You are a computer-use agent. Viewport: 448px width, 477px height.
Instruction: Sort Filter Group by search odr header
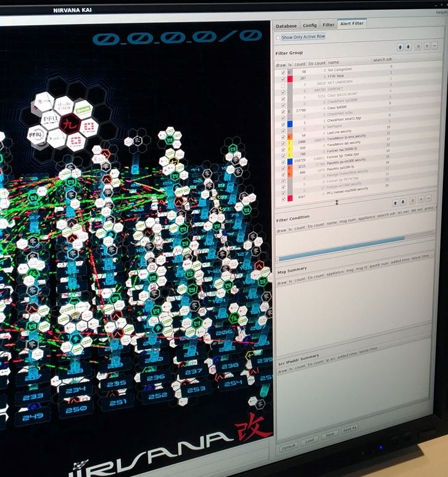point(382,60)
